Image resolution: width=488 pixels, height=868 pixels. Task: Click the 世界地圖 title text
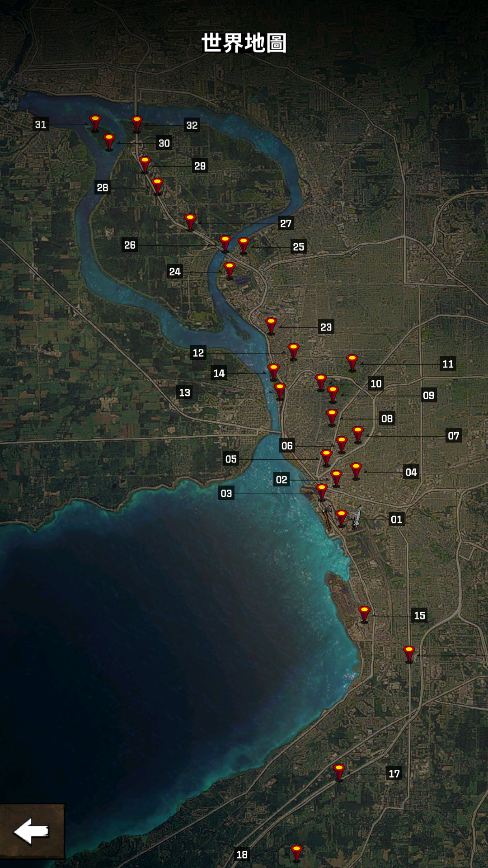point(244,43)
